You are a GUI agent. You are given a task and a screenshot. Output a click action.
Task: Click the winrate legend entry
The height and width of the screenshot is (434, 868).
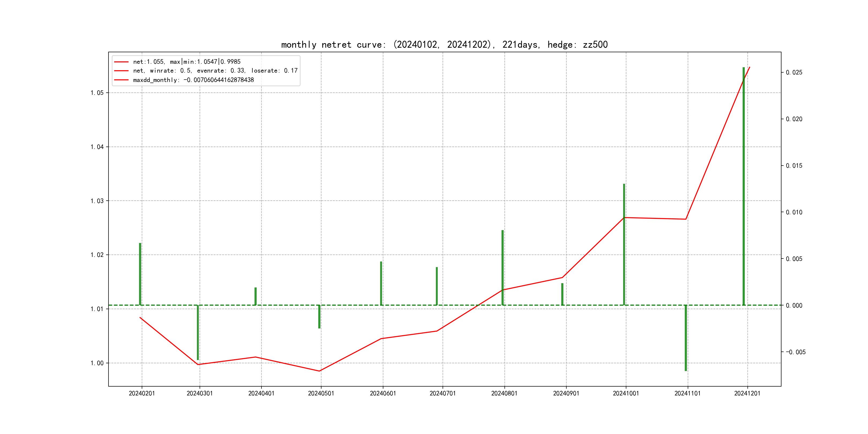215,71
